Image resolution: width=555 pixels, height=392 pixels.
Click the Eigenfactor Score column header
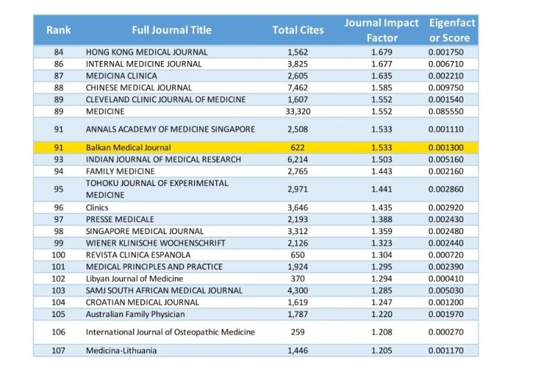(x=452, y=30)
